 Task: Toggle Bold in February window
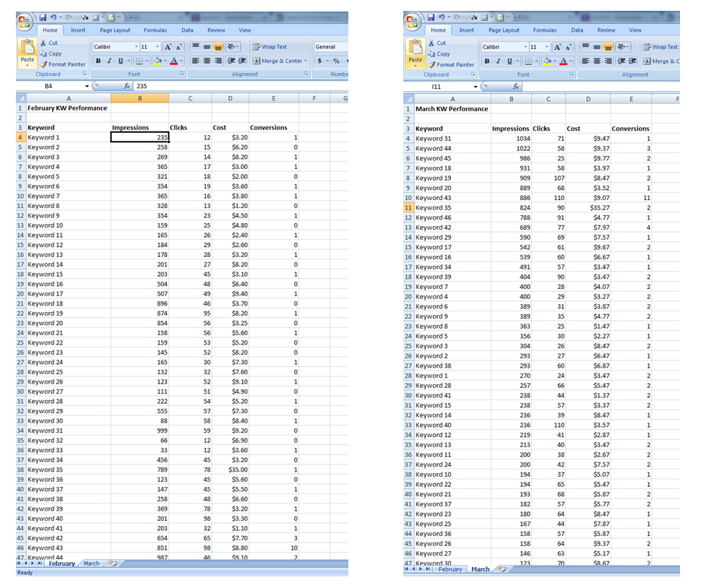tap(98, 61)
